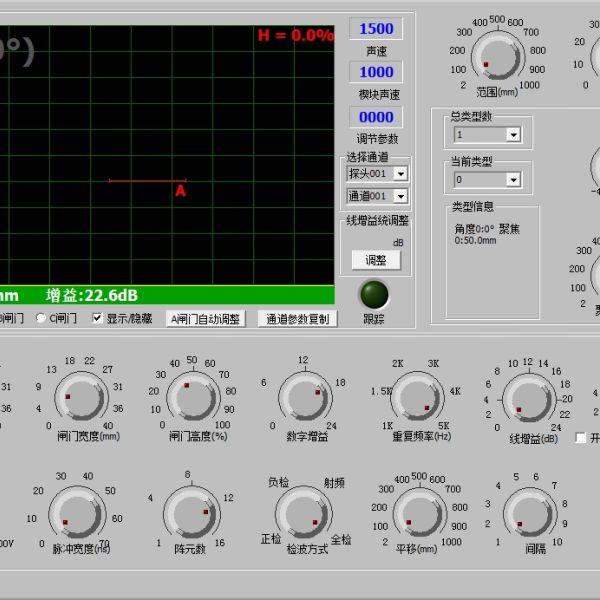
Task: Click the 重复频率(Hz) knob
Action: (x=417, y=397)
